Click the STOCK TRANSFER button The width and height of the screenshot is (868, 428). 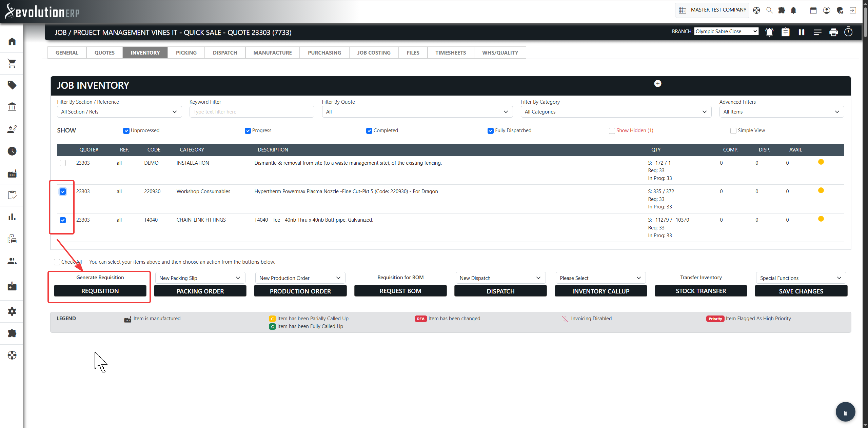coord(701,291)
